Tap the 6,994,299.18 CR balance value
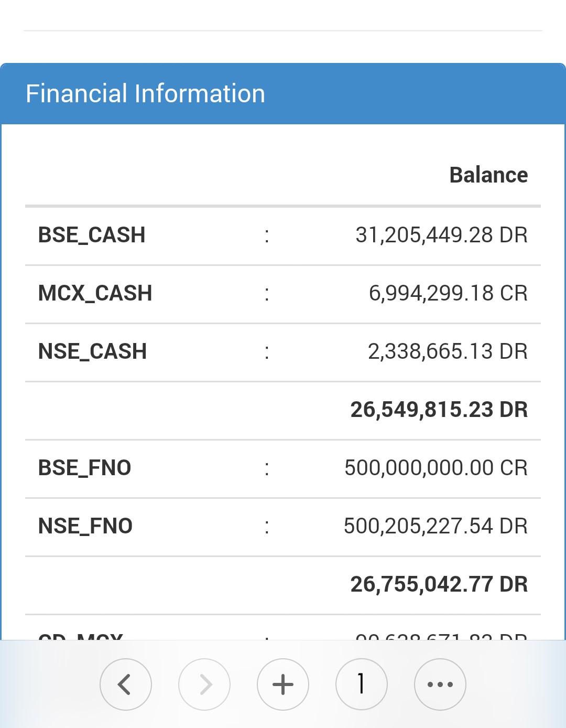The image size is (566, 728). pos(448,293)
